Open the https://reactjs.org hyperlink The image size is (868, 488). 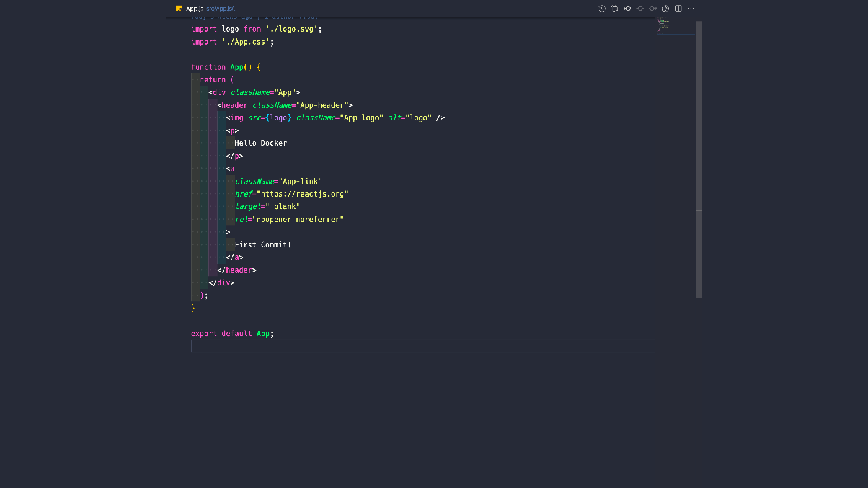pos(302,193)
